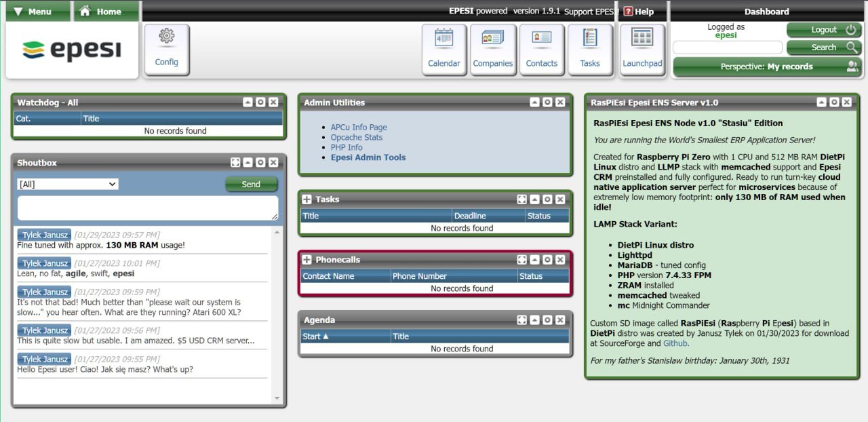Image resolution: width=868 pixels, height=422 pixels.
Task: Open the Config settings
Action: point(167,49)
